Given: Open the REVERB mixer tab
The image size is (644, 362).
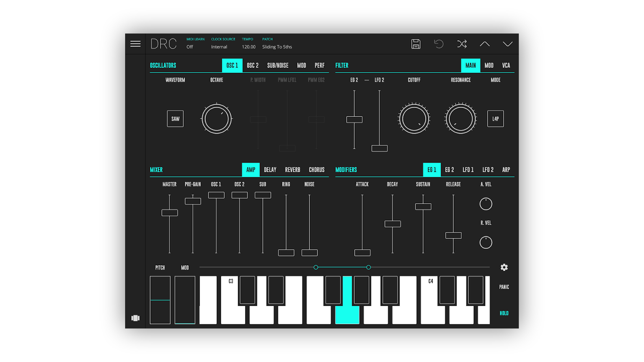Looking at the screenshot, I should (292, 170).
